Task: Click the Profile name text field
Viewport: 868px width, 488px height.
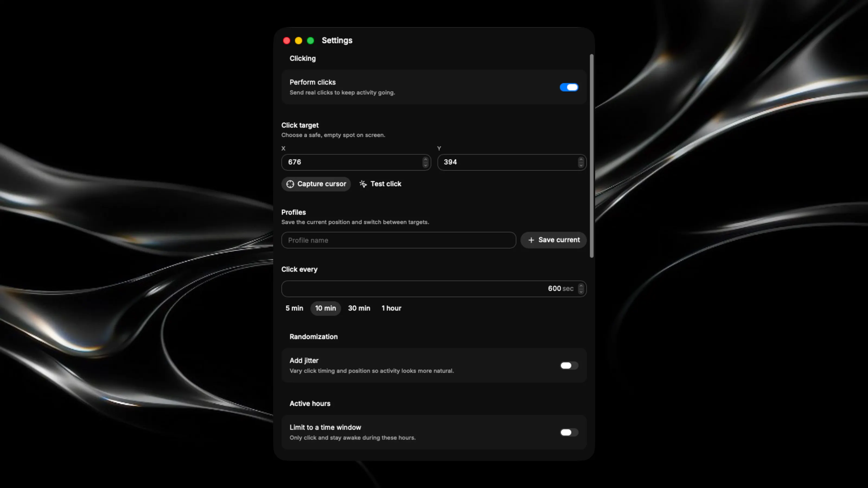Action: pyautogui.click(x=399, y=240)
